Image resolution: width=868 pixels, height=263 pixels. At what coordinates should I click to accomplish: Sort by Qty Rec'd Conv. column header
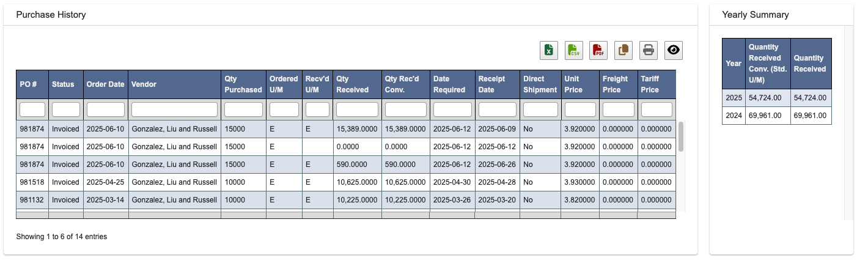(x=406, y=84)
